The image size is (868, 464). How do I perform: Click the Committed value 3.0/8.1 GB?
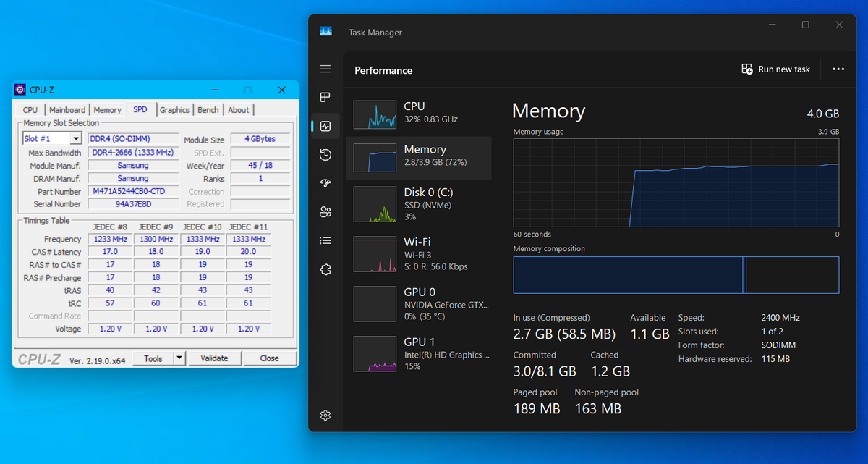click(x=545, y=371)
